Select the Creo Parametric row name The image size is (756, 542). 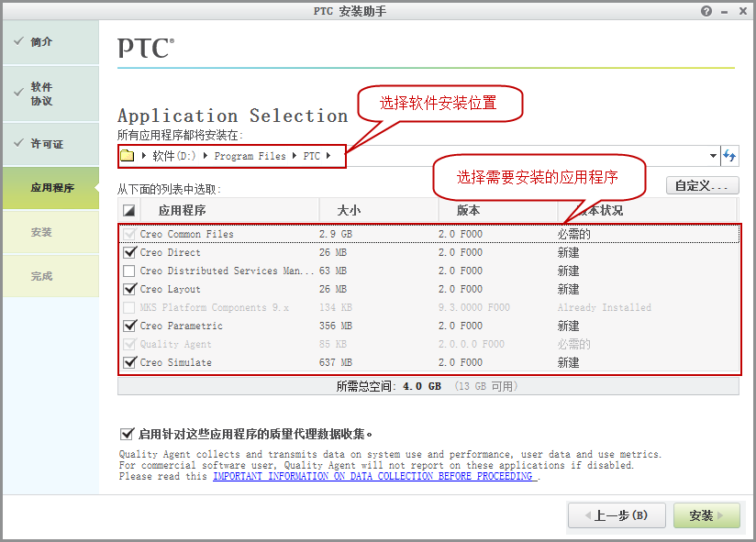[182, 326]
